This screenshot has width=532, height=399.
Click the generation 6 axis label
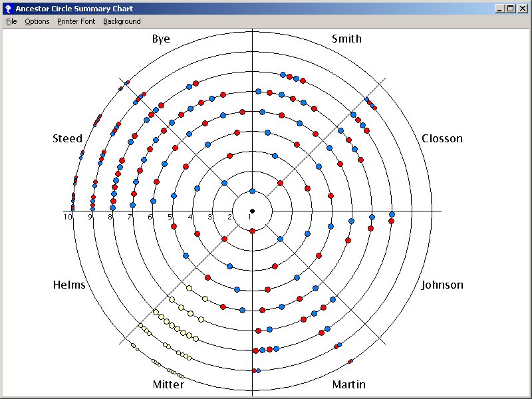(x=150, y=217)
